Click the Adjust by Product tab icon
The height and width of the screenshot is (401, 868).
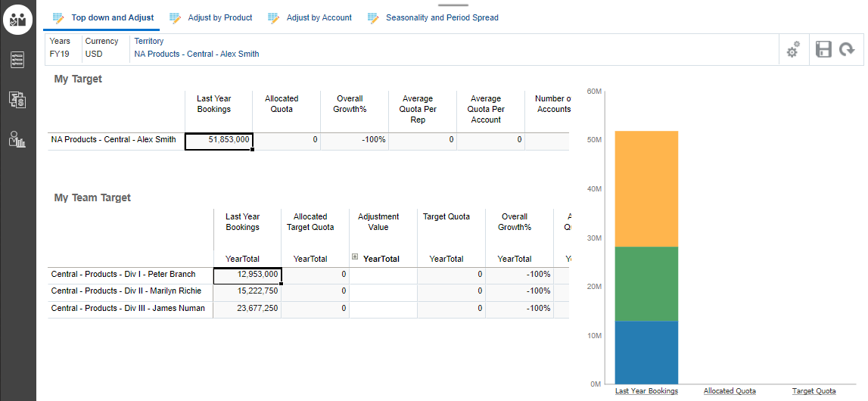[x=175, y=17]
